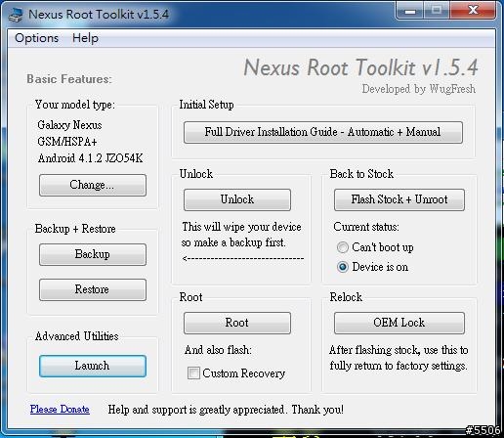The height and width of the screenshot is (438, 504).
Task: Follow the Please Donate link
Action: [60, 409]
